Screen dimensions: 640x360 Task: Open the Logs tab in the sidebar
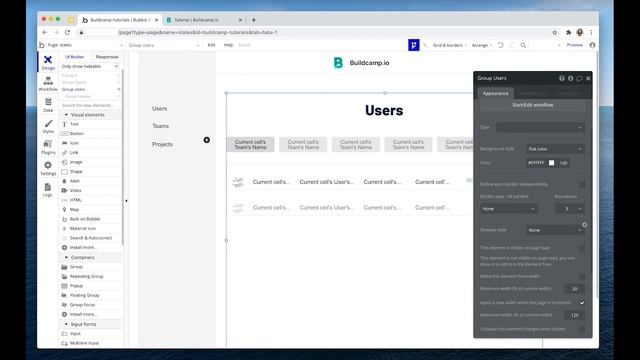point(48,190)
